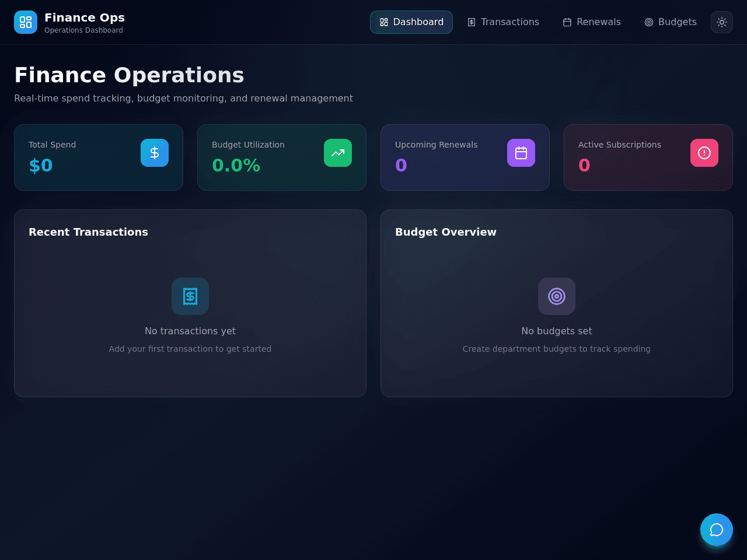Open the Dashboard tab

coord(411,22)
